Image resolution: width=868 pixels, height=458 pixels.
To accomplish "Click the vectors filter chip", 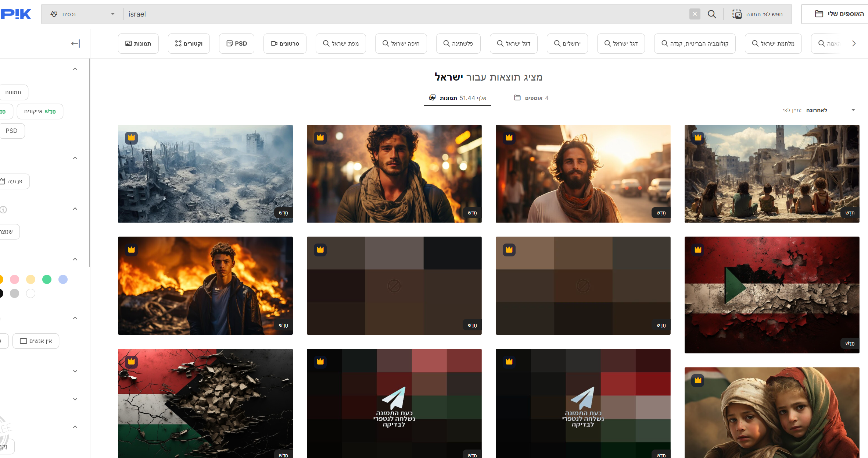I will pyautogui.click(x=189, y=43).
